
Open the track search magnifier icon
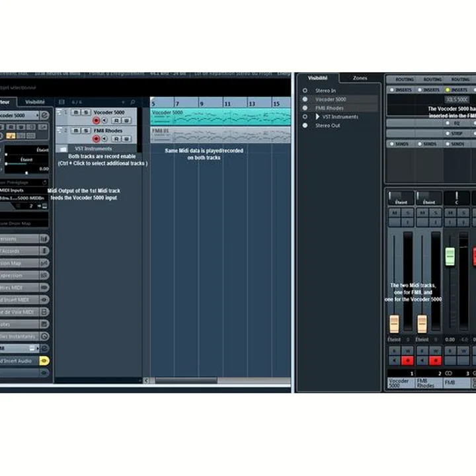[x=133, y=102]
